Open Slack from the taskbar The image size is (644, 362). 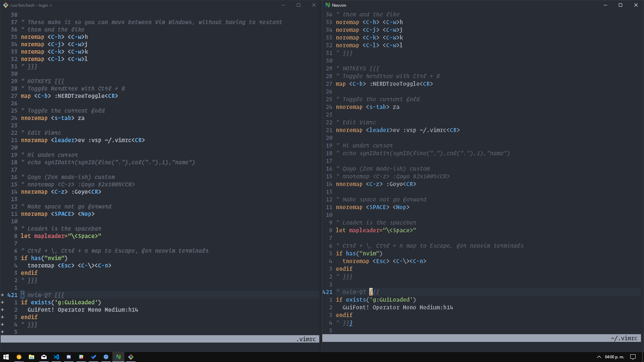(81, 357)
